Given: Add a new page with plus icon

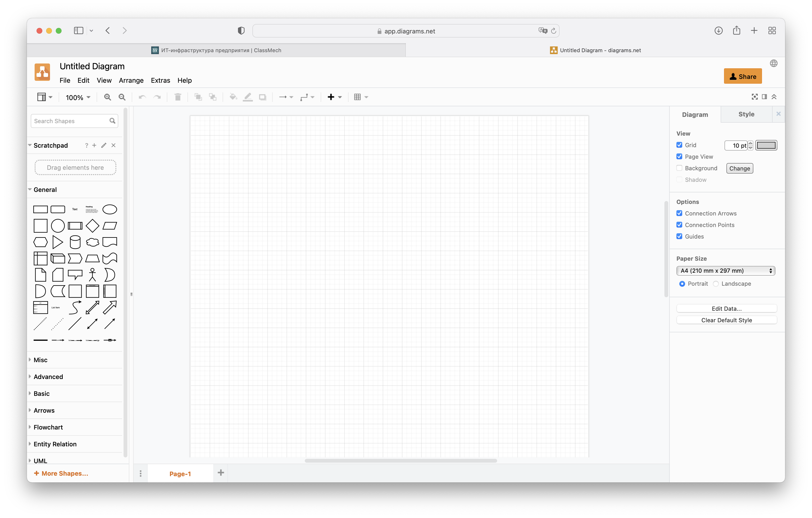Looking at the screenshot, I should coord(221,473).
